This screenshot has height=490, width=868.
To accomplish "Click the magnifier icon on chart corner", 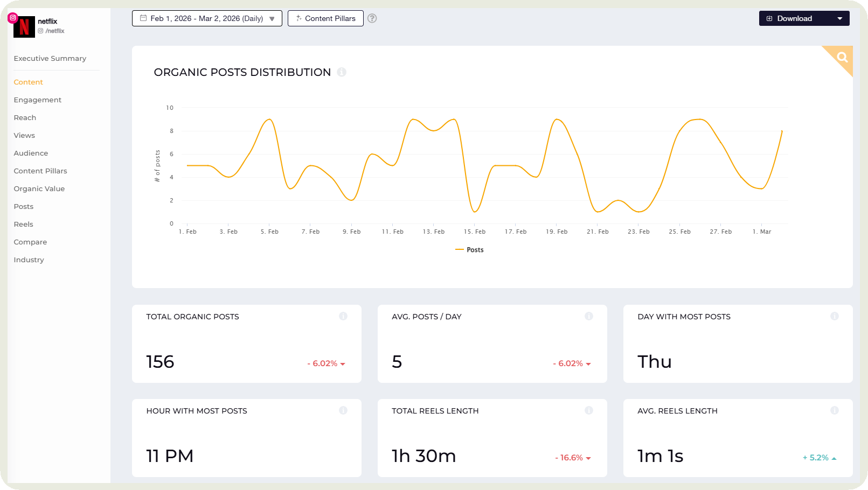I will pos(842,57).
